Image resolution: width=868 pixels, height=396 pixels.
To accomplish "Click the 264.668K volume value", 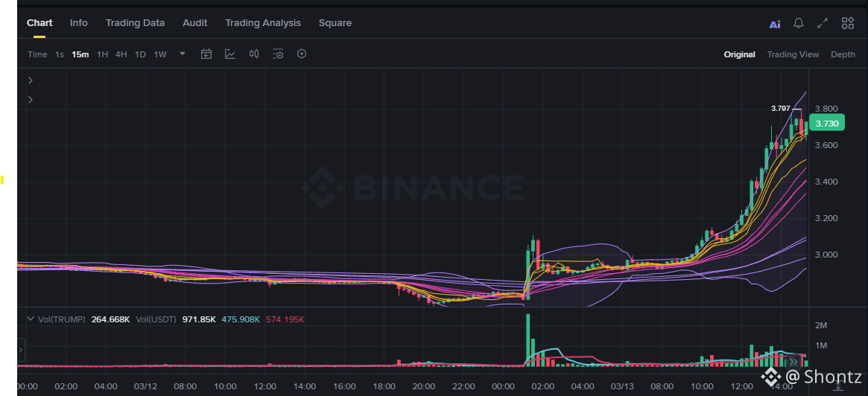I will tap(111, 319).
